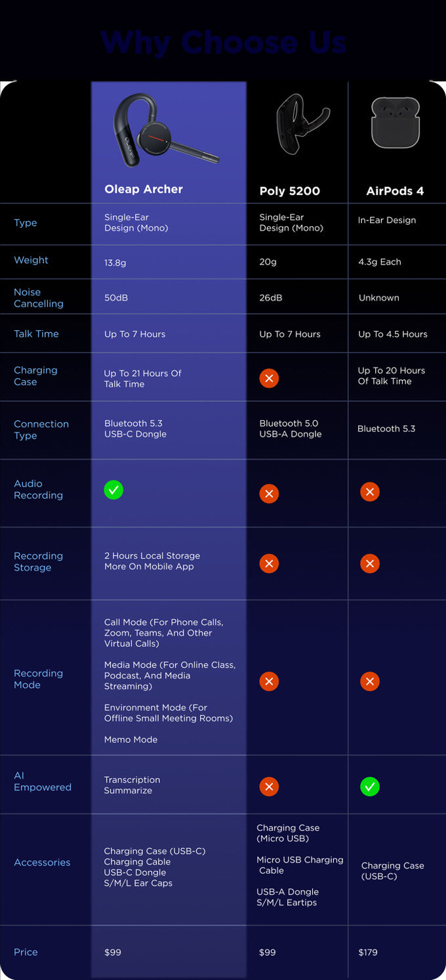The width and height of the screenshot is (446, 980).
Task: Click the red X for AirPods 4 Recording Storage
Action: coord(370,563)
